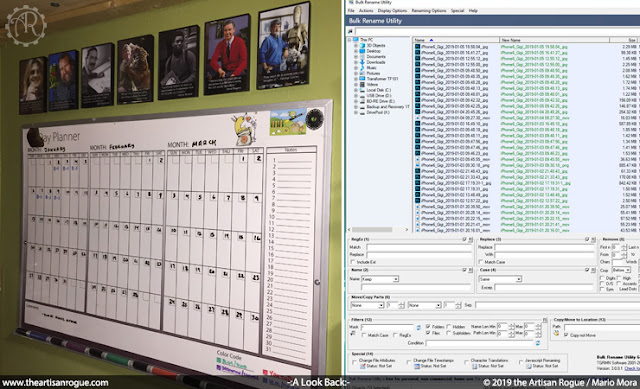This screenshot has height=389, width=640.
Task: Expand the Desktop tree node
Action: (356, 51)
